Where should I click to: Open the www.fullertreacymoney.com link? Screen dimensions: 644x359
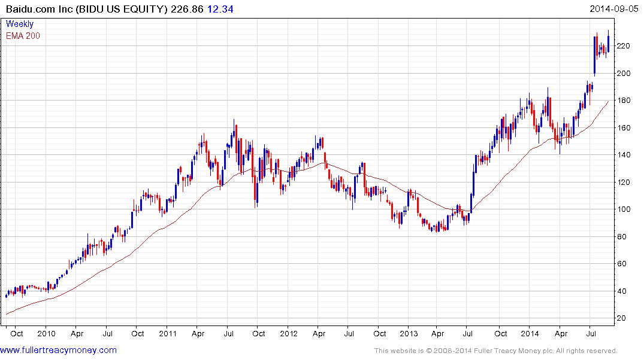(58, 351)
